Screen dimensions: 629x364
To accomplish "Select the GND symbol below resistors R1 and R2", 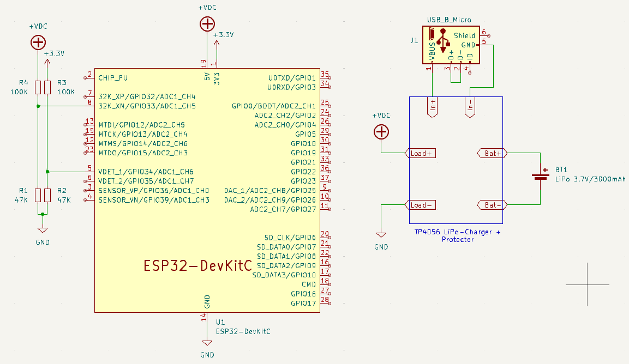I will click(43, 230).
